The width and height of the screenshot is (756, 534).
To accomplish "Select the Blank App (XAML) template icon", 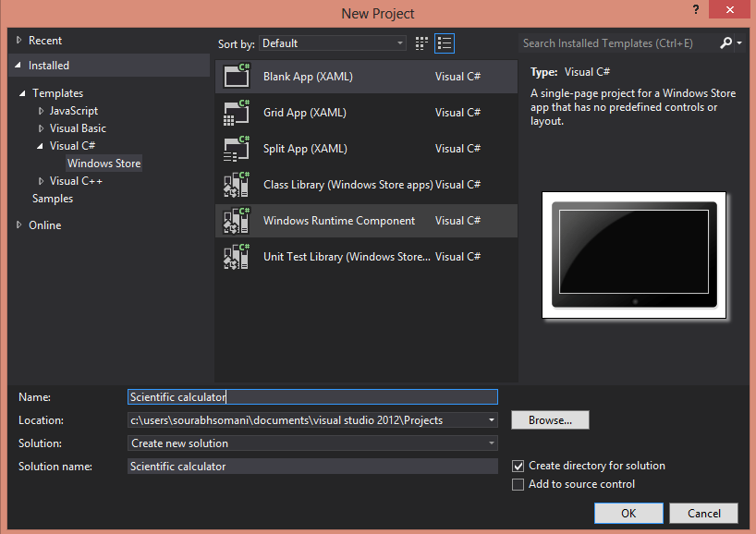I will pyautogui.click(x=237, y=76).
